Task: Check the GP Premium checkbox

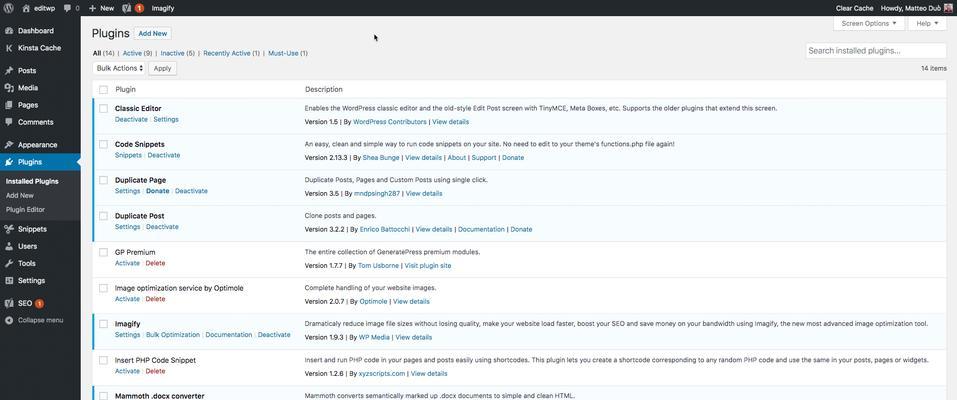Action: point(103,252)
